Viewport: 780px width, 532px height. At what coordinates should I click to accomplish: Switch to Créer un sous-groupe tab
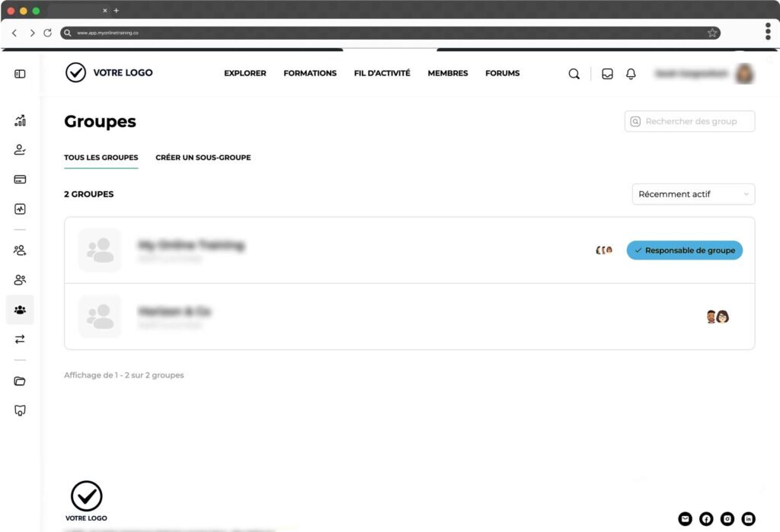point(203,158)
